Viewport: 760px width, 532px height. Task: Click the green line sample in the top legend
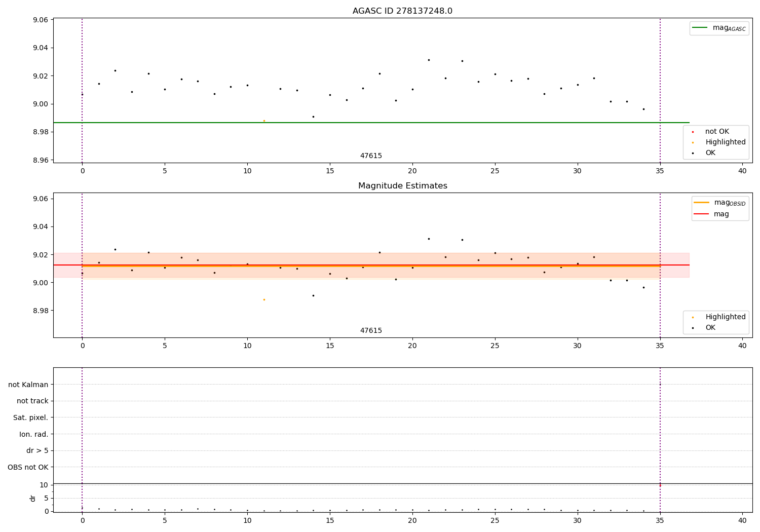pyautogui.click(x=700, y=28)
